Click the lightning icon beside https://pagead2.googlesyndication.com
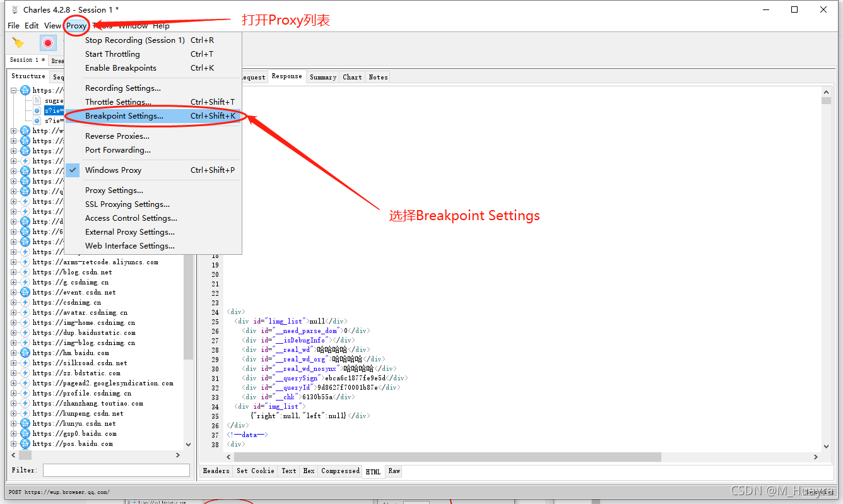 (x=25, y=383)
